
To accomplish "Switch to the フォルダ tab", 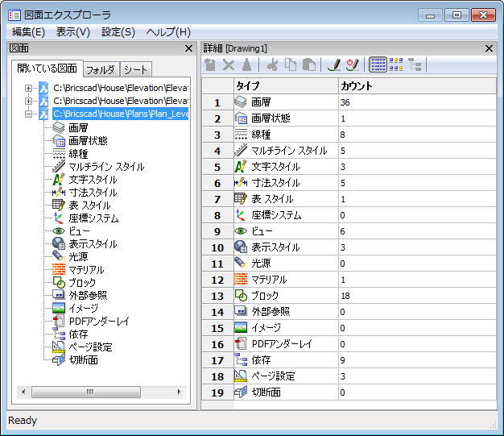I will coord(101,69).
